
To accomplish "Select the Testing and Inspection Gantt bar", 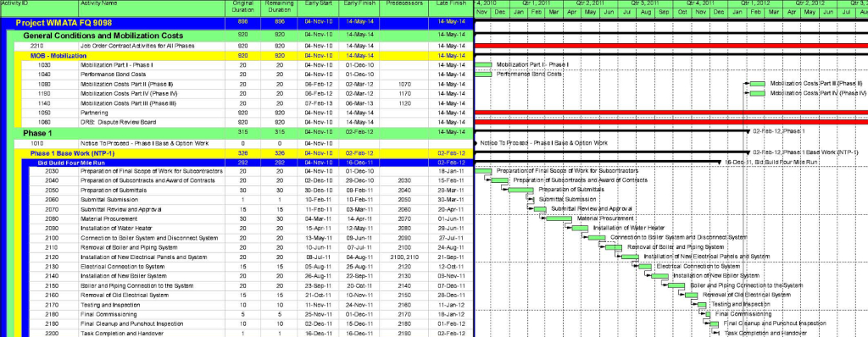I will [x=702, y=304].
